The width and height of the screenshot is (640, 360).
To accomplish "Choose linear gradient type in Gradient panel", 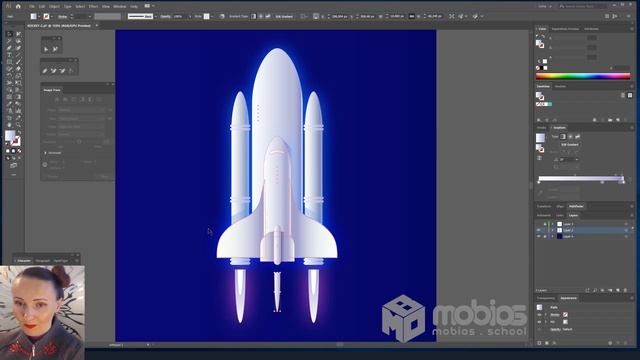I will [563, 137].
